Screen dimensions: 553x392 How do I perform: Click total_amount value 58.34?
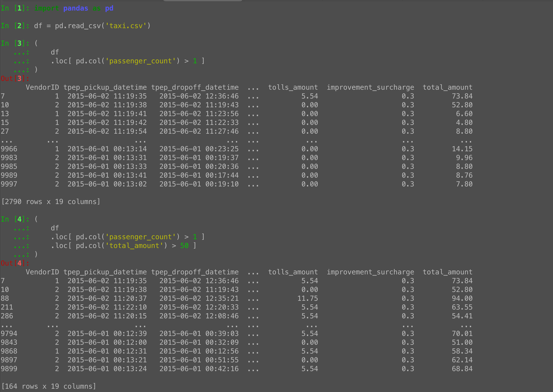(x=462, y=351)
